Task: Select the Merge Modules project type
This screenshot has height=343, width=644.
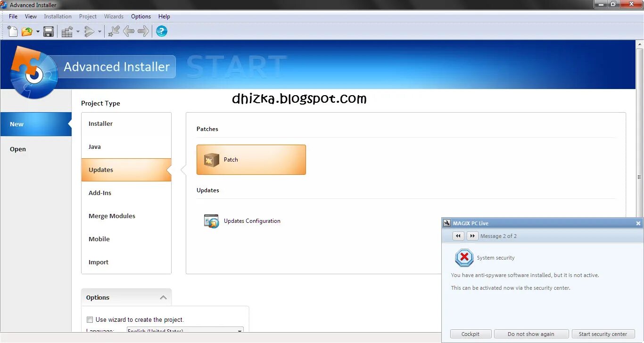Action: (126, 216)
